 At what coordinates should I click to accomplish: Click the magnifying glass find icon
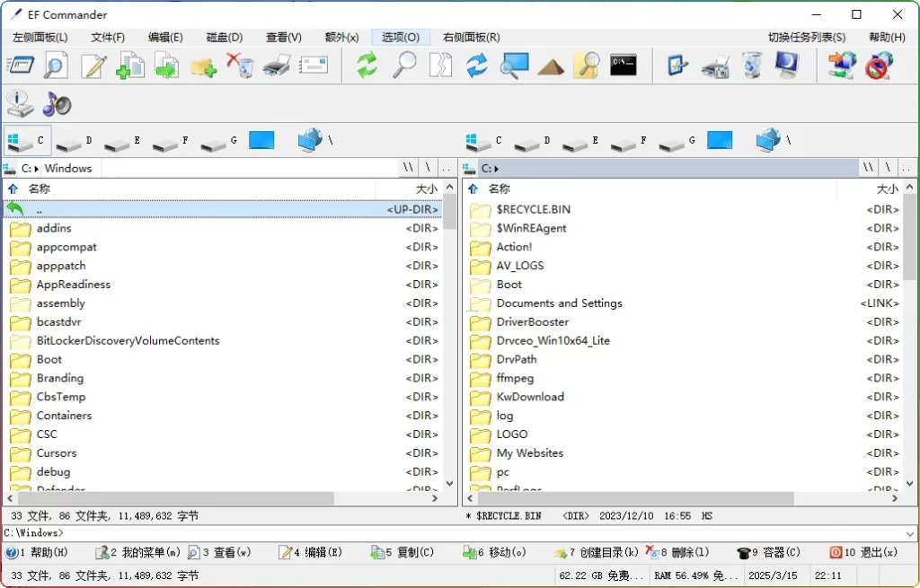click(404, 65)
